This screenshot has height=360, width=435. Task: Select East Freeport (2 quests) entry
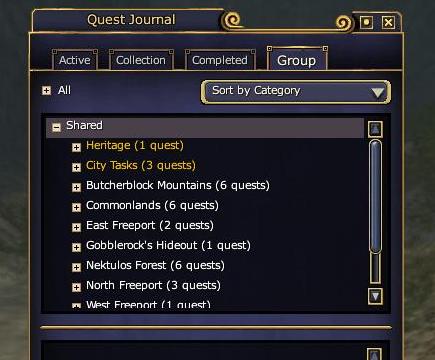[x=150, y=225]
